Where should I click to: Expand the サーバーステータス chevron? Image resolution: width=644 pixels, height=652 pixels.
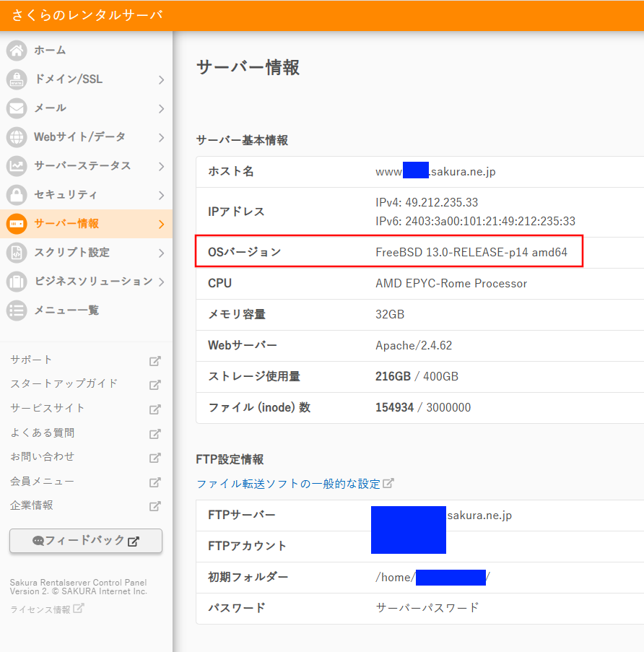pos(161,167)
